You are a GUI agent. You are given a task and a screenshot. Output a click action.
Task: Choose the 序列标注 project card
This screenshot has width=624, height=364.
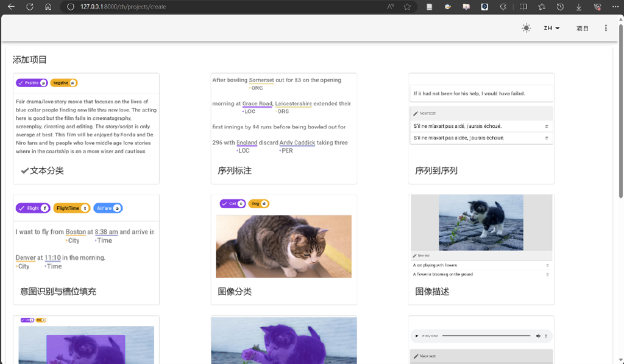(283, 128)
